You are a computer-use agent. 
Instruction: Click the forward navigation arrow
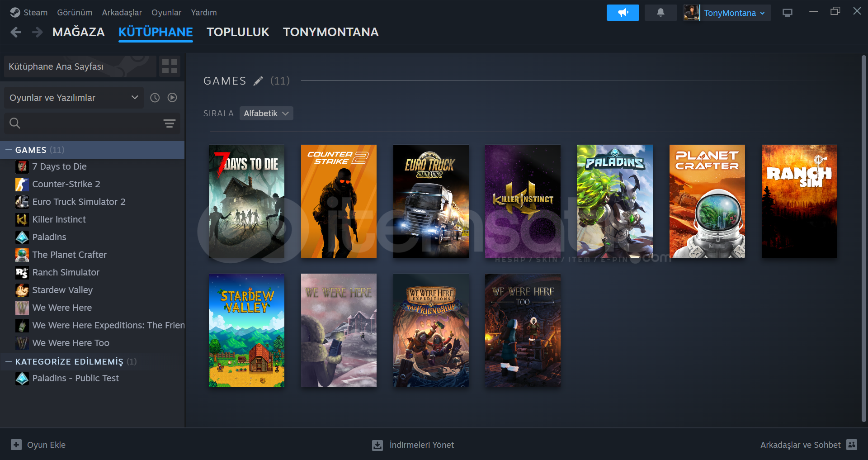pyautogui.click(x=38, y=32)
